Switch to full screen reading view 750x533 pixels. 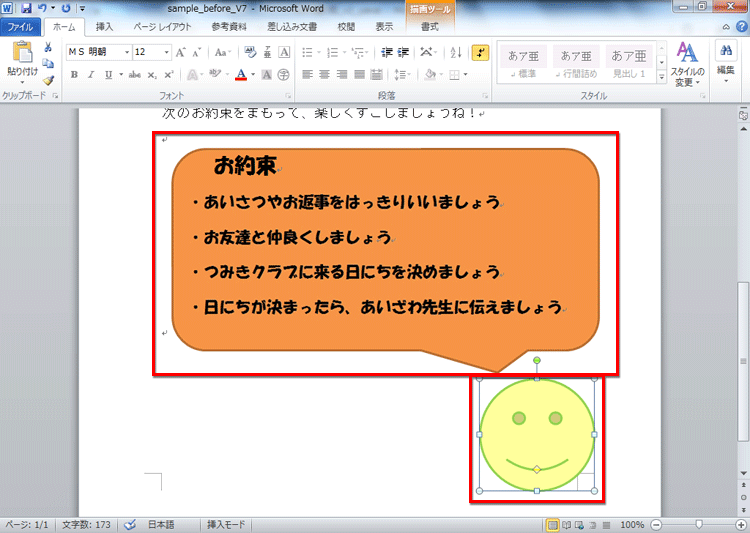coord(566,525)
